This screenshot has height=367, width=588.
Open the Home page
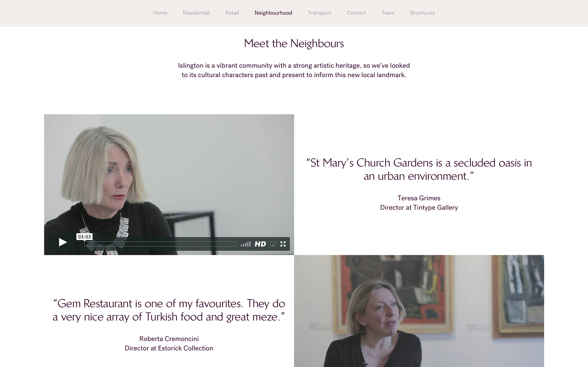(x=160, y=13)
